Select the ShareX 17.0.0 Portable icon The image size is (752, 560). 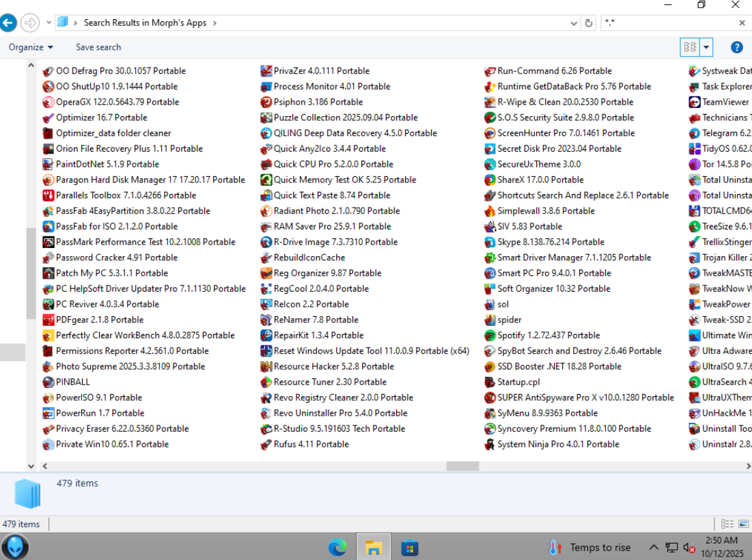[490, 180]
